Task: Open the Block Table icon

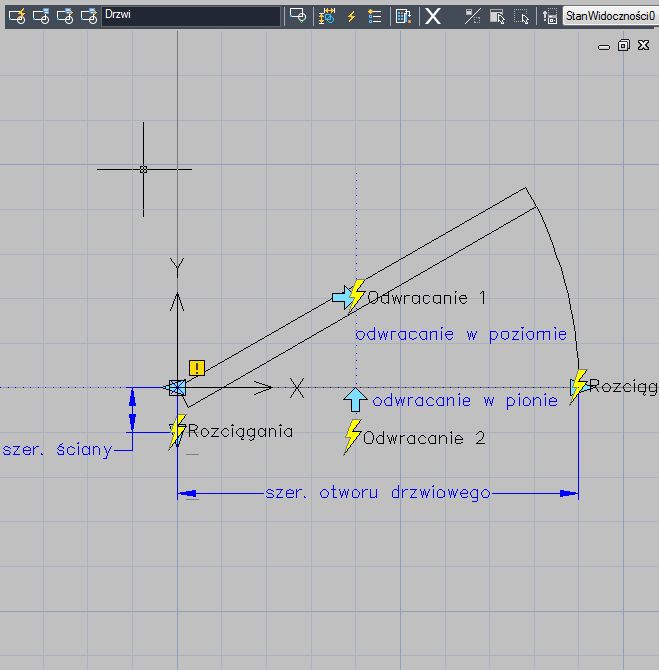Action: click(403, 17)
